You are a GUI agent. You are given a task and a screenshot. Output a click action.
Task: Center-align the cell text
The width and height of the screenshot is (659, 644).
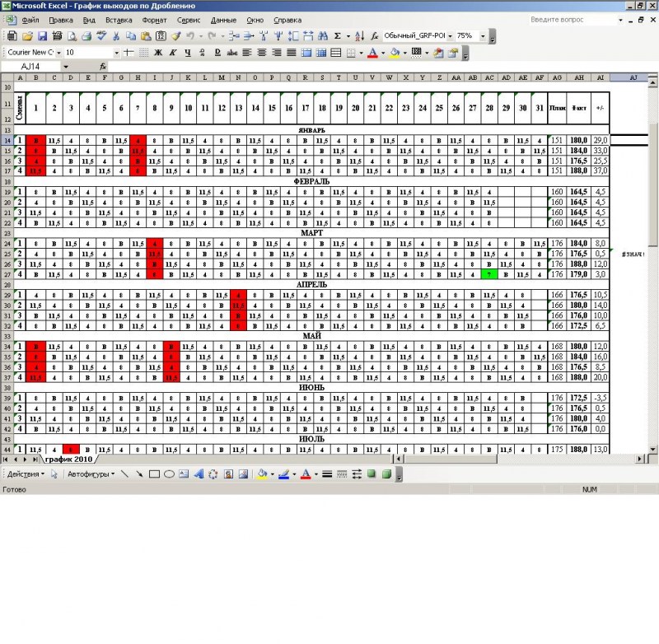(262, 53)
